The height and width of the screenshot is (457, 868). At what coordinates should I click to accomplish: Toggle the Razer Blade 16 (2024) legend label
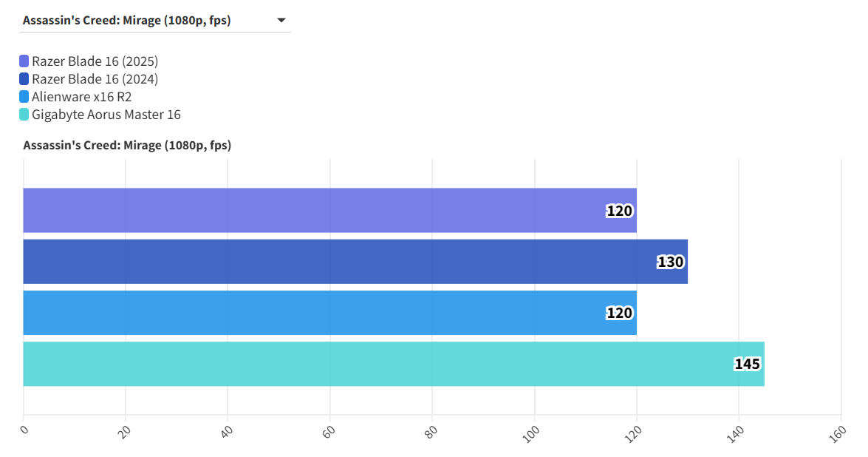[x=95, y=79]
